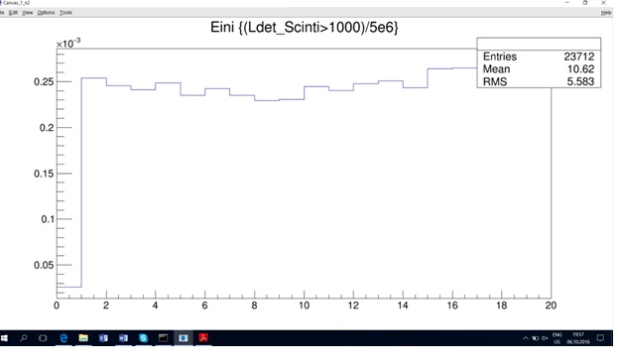Open the terminal window taskbar icon

point(163,338)
